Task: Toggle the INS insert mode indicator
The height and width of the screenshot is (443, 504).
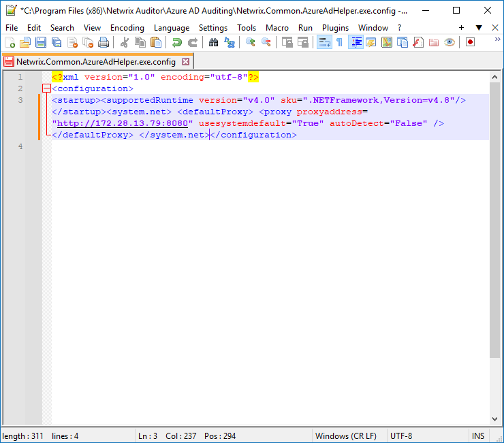Action: [x=478, y=436]
